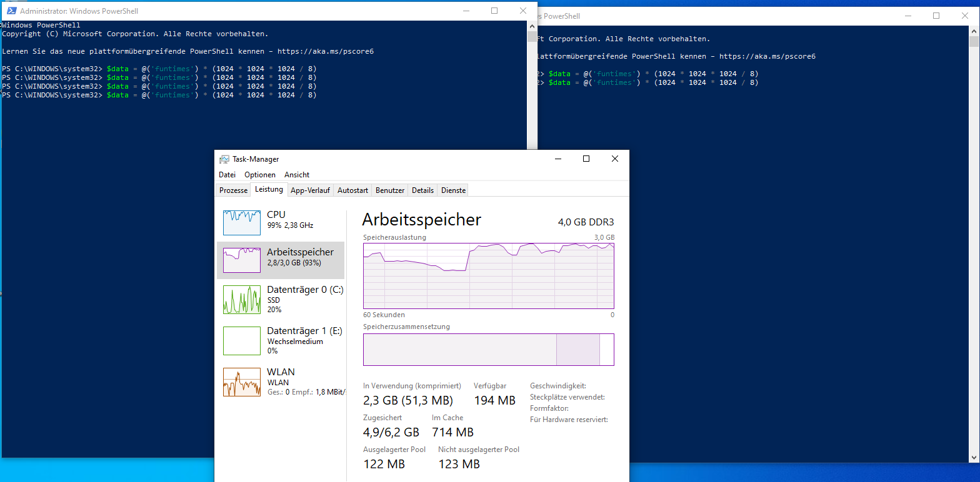This screenshot has height=482, width=980.
Task: Click the last $data command line in Administrator PowerShell
Action: [x=159, y=95]
